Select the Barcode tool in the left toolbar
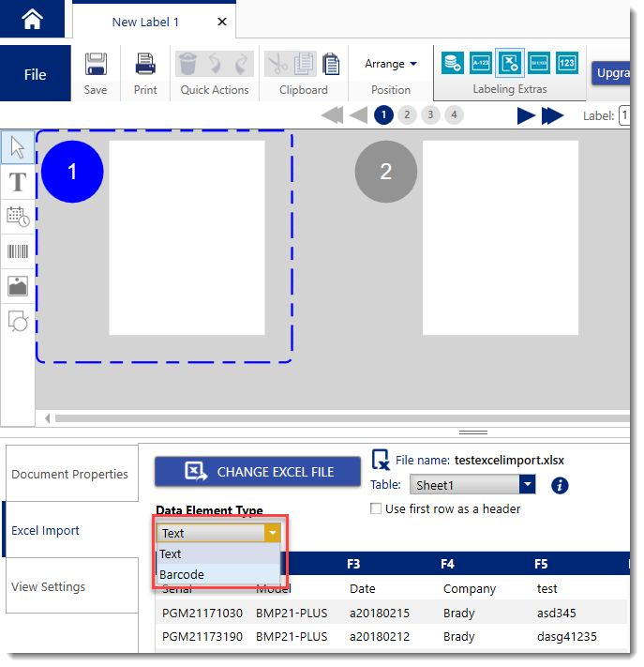This screenshot has width=644, height=667. (18, 251)
